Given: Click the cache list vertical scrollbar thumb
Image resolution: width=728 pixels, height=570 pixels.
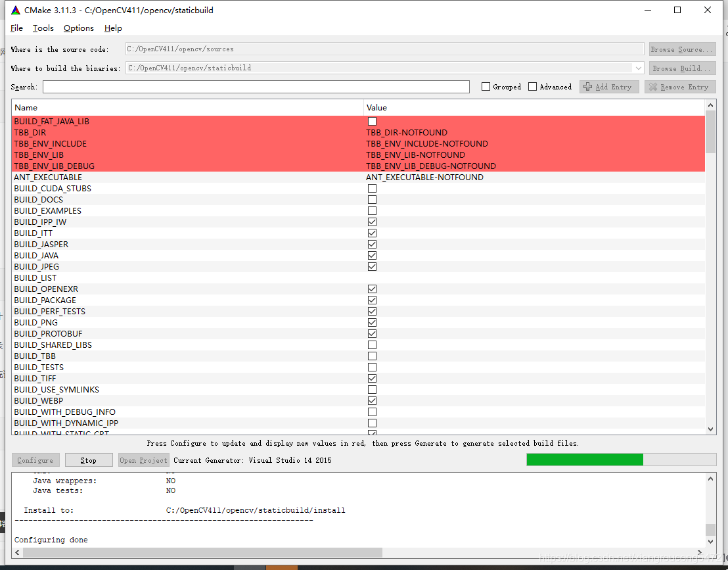Looking at the screenshot, I should [x=710, y=132].
